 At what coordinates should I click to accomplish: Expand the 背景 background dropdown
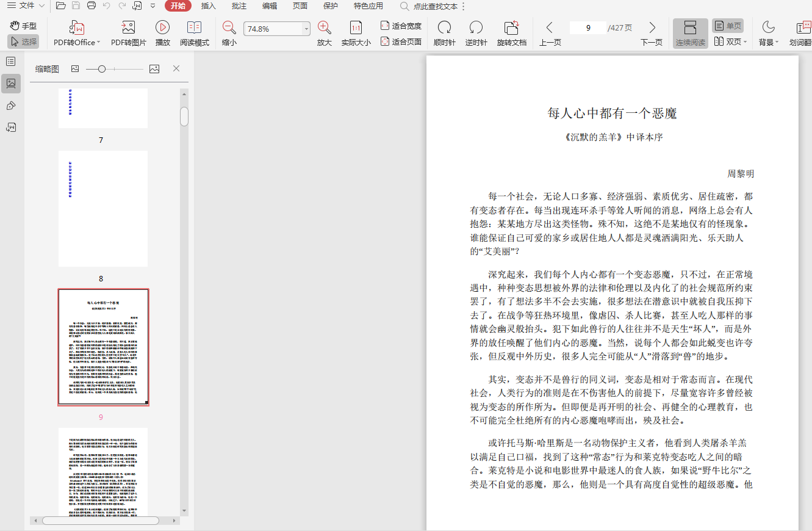(777, 42)
